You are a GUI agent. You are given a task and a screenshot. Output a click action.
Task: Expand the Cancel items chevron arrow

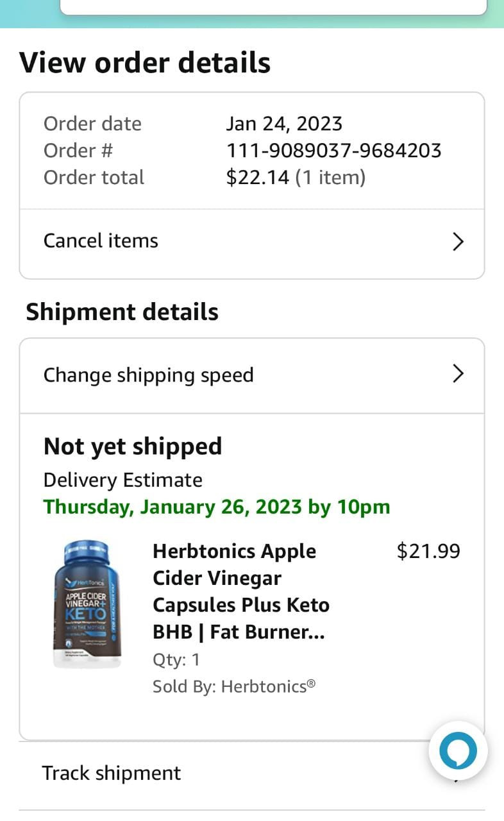click(458, 242)
